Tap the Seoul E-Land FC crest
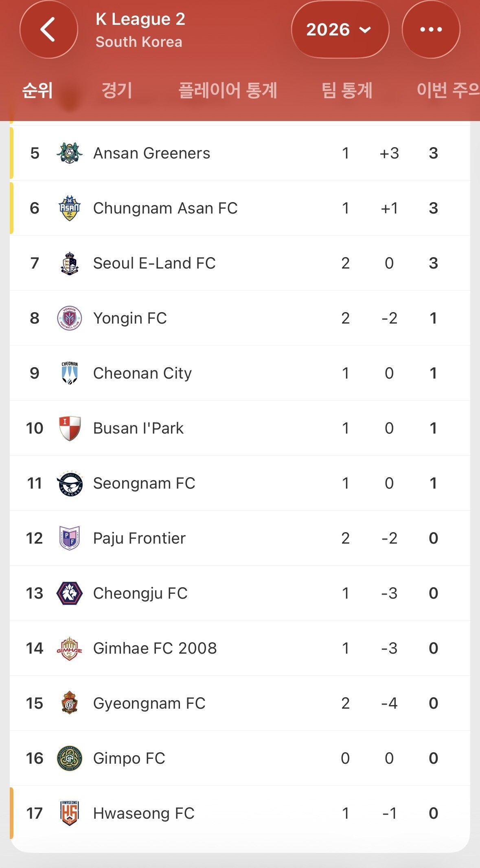Image resolution: width=480 pixels, height=868 pixels. tap(70, 263)
